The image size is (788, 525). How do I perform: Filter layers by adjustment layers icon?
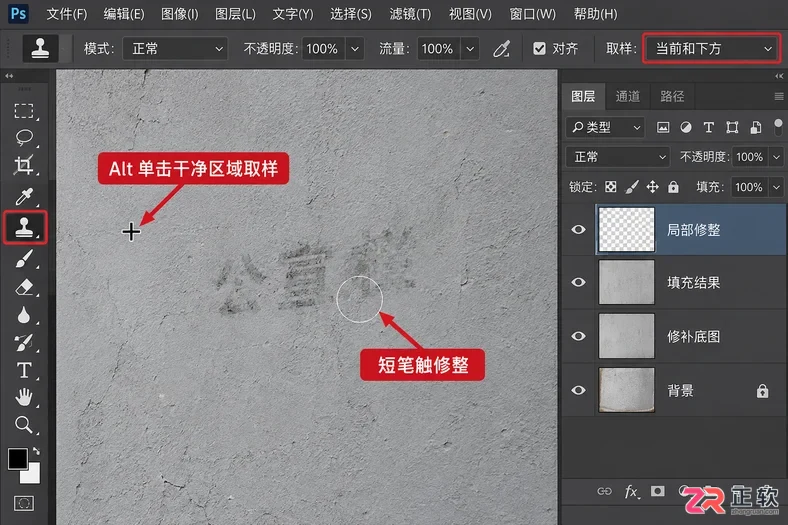tap(686, 128)
